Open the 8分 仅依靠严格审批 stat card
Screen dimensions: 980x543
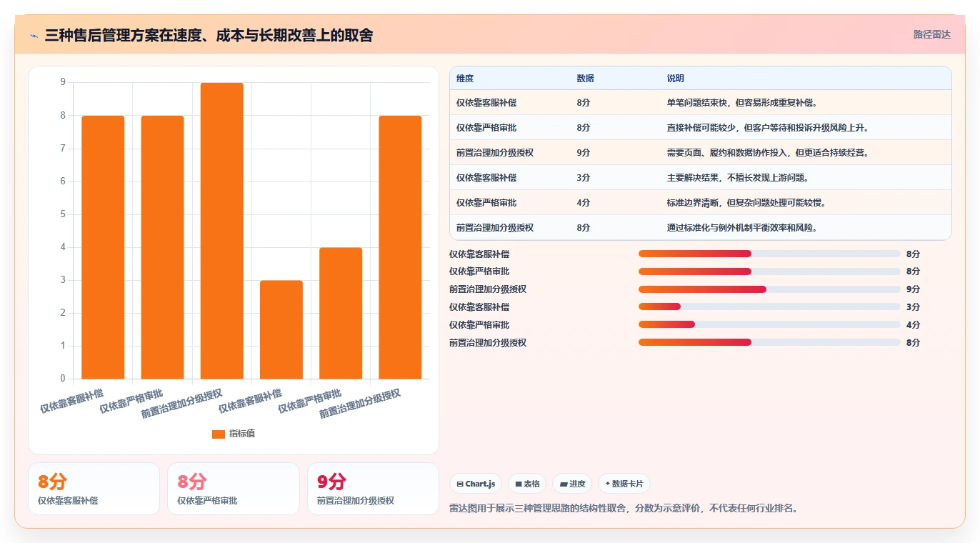coord(233,489)
